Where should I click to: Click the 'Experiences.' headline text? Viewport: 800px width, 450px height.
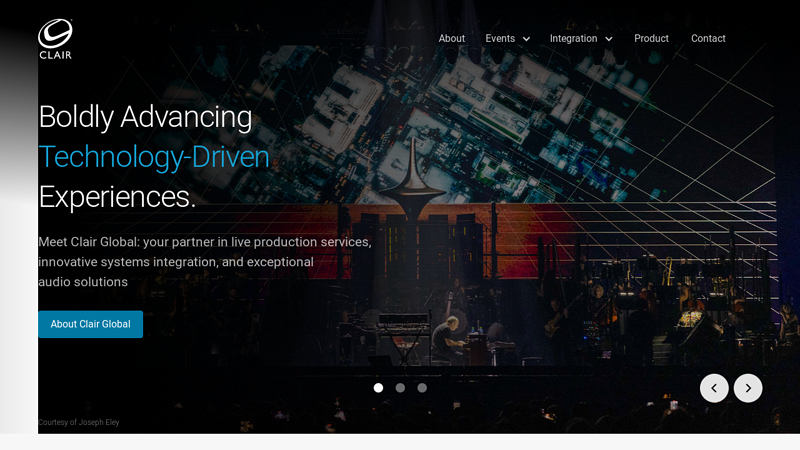pyautogui.click(x=117, y=197)
